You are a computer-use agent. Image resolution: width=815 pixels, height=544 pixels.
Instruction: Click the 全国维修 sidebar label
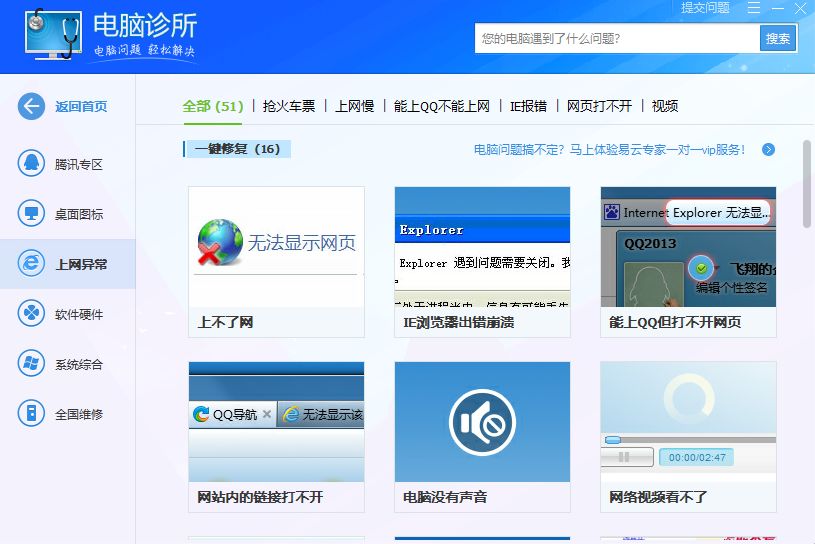pyautogui.click(x=79, y=414)
